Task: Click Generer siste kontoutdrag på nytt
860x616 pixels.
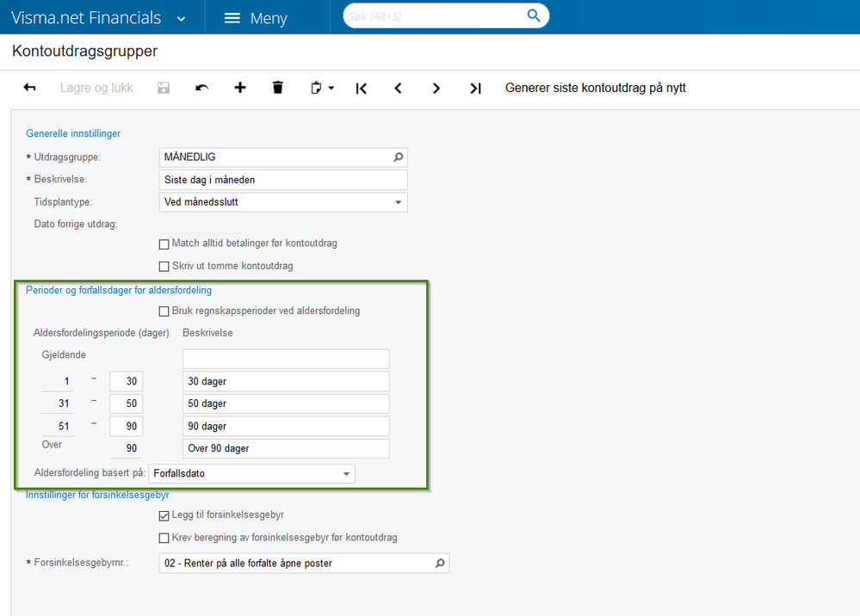Action: click(596, 88)
